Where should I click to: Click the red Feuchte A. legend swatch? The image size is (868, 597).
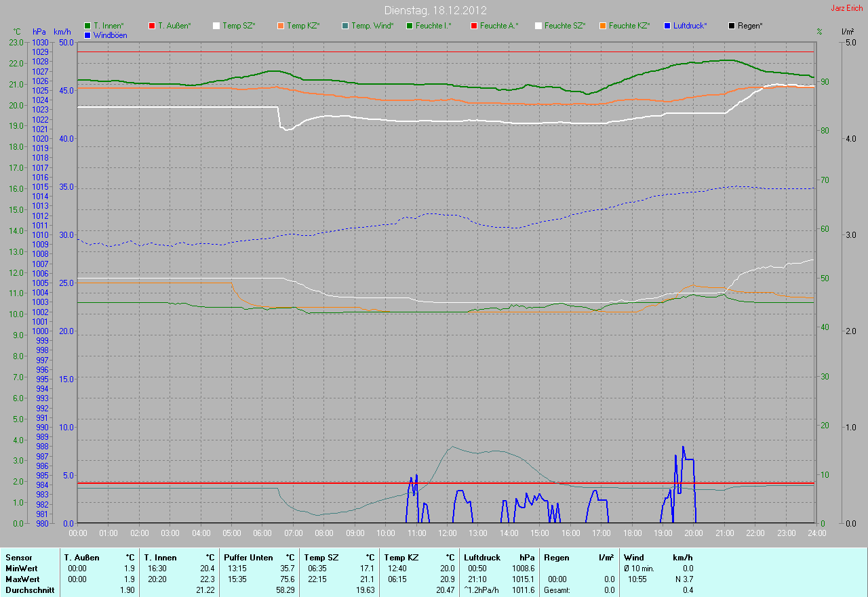pyautogui.click(x=473, y=26)
